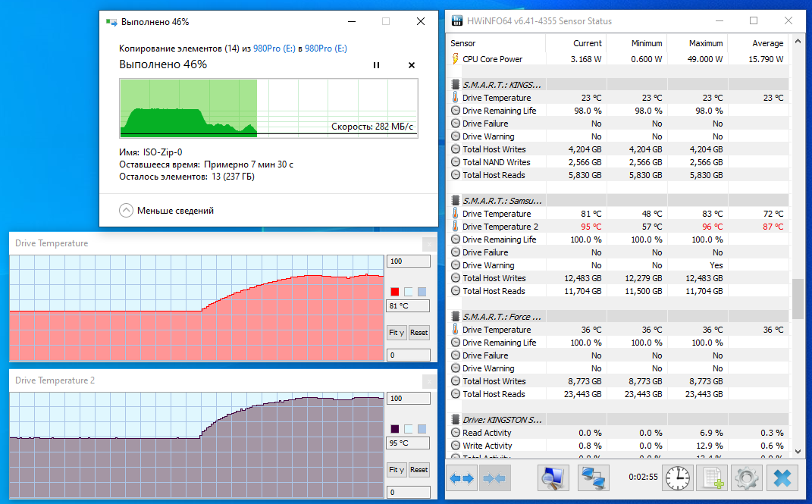812x504 pixels.
Task: Cancel the file copy with the X button
Action: 412,65
